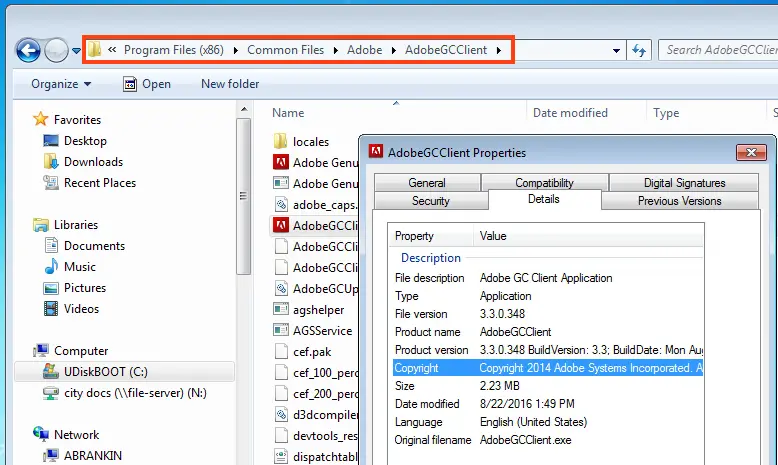This screenshot has height=465, width=778.
Task: Click the Back navigation arrow button
Action: (29, 50)
